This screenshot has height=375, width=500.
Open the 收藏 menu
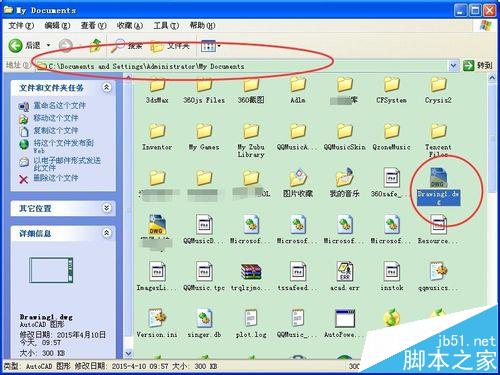tap(130, 25)
